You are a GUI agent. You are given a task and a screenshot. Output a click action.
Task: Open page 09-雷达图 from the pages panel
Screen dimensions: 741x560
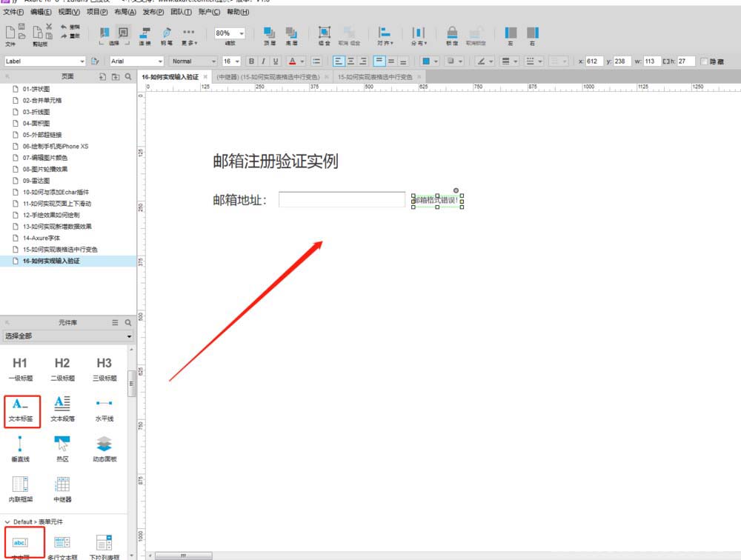click(36, 180)
